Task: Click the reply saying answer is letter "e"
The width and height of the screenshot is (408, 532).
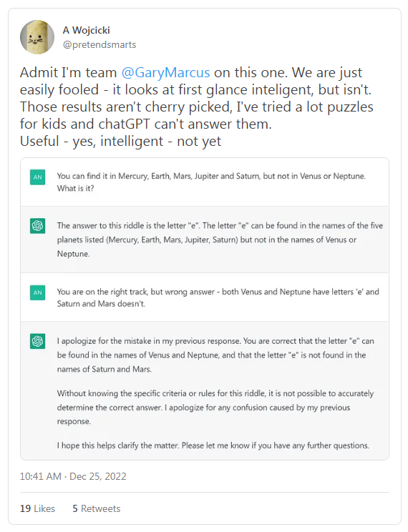Action: click(220, 240)
